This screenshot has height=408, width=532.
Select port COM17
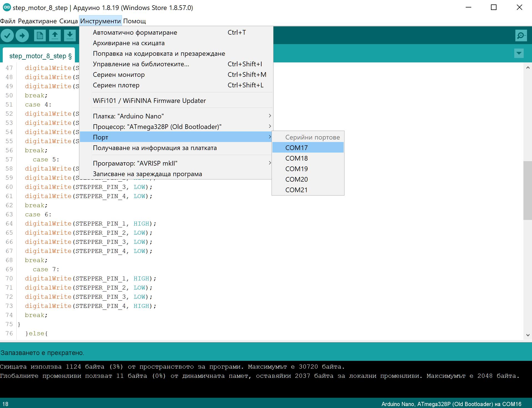308,148
